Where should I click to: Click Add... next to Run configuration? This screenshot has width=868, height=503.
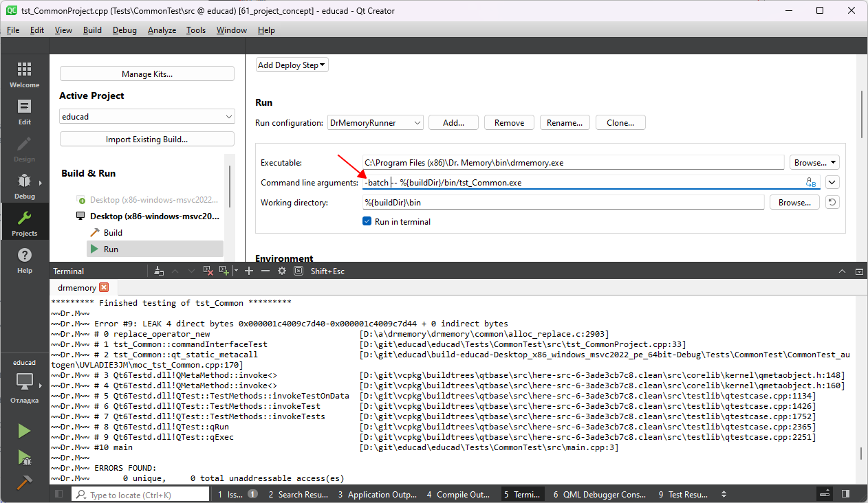(x=453, y=123)
